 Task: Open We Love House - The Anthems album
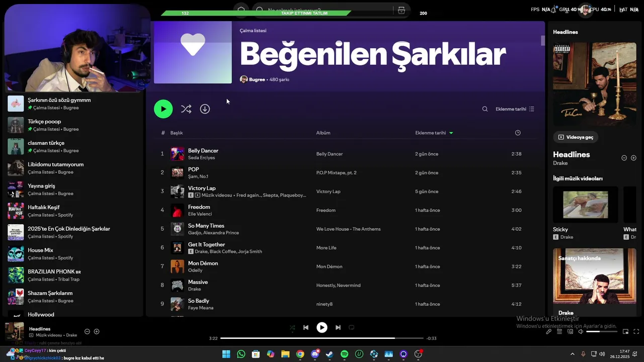click(348, 229)
